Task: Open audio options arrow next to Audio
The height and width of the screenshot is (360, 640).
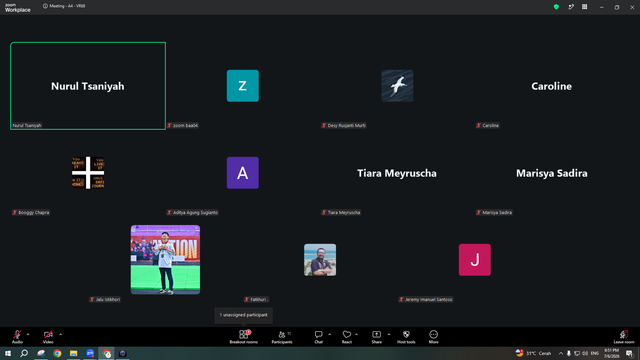Action: click(28, 334)
